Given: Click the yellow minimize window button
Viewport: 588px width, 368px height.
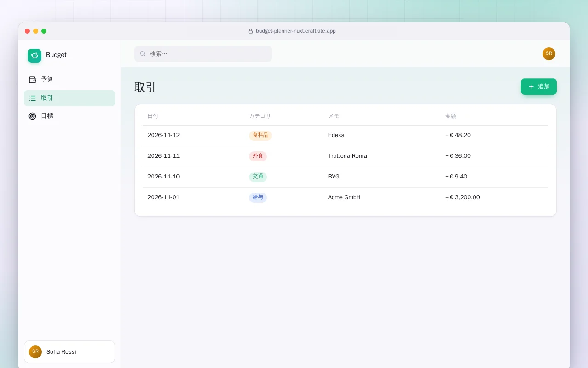Looking at the screenshot, I should (35, 31).
